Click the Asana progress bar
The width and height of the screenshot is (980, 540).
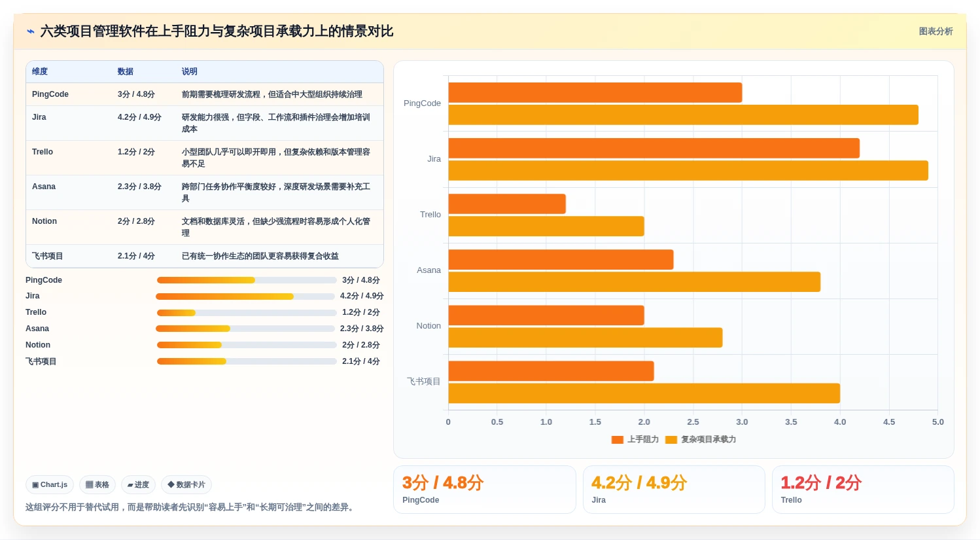245,329
